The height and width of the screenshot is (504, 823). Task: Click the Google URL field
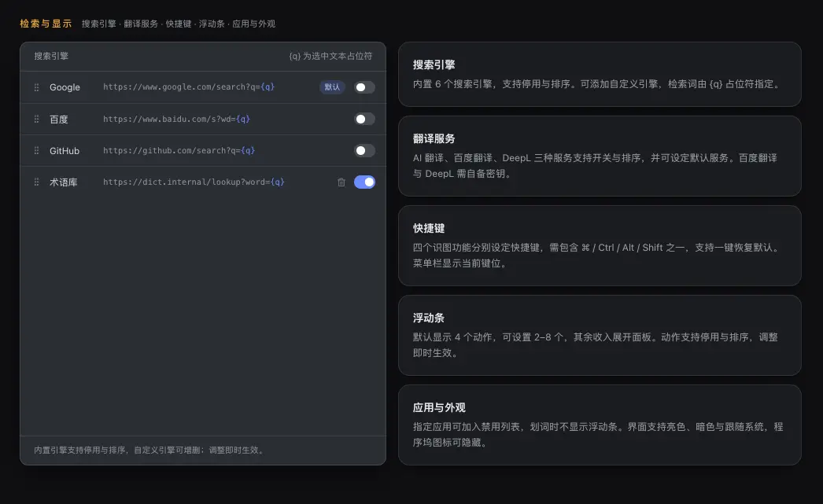click(x=189, y=86)
